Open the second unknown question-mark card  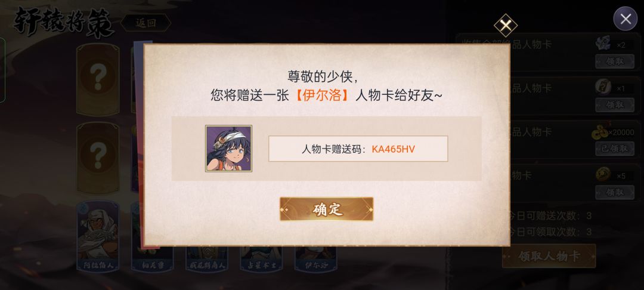(x=98, y=157)
